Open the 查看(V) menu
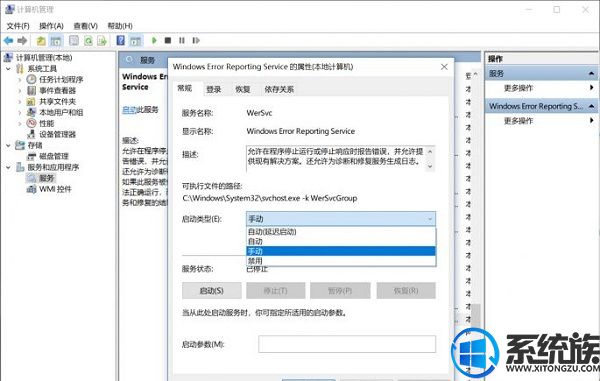The width and height of the screenshot is (600, 381). (85, 26)
